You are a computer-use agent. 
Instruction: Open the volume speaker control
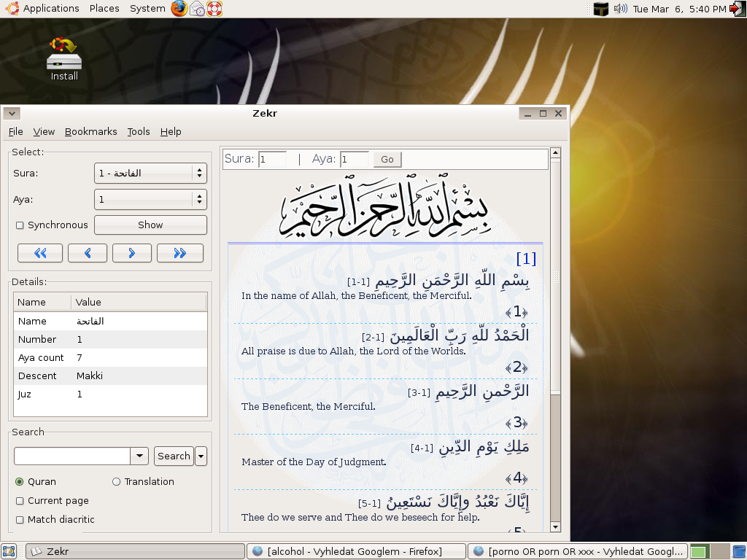620,9
